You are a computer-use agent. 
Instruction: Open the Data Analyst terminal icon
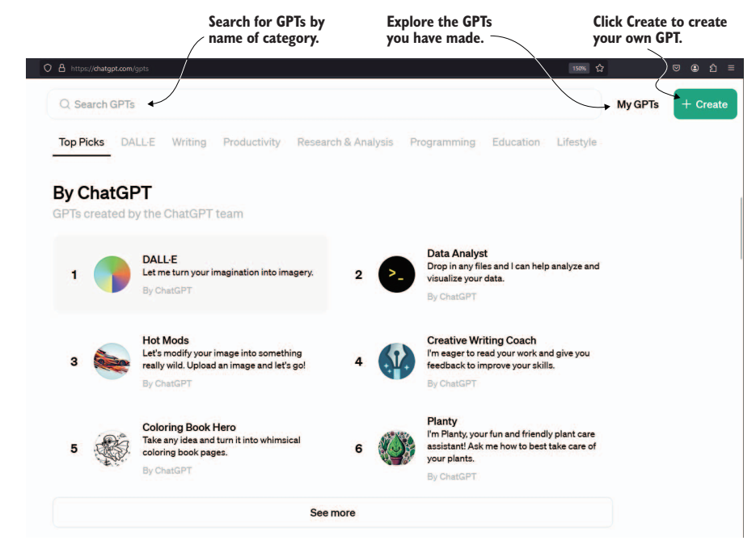point(396,274)
